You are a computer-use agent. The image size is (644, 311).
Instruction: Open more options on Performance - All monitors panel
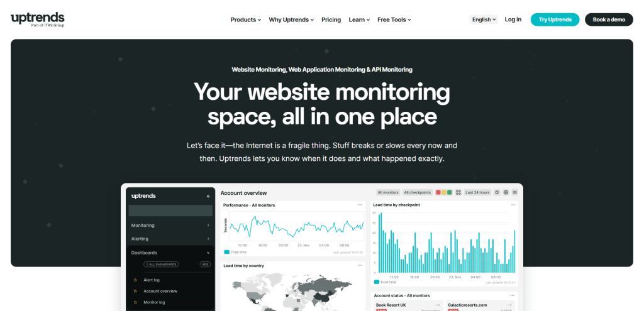(x=360, y=205)
